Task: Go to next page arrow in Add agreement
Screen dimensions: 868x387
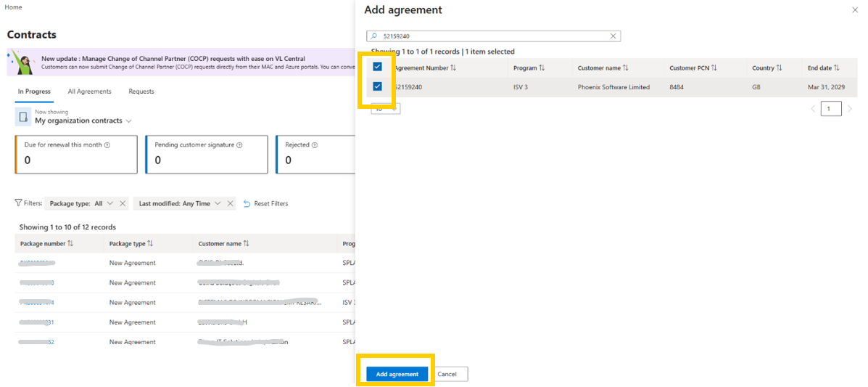Action: point(850,109)
